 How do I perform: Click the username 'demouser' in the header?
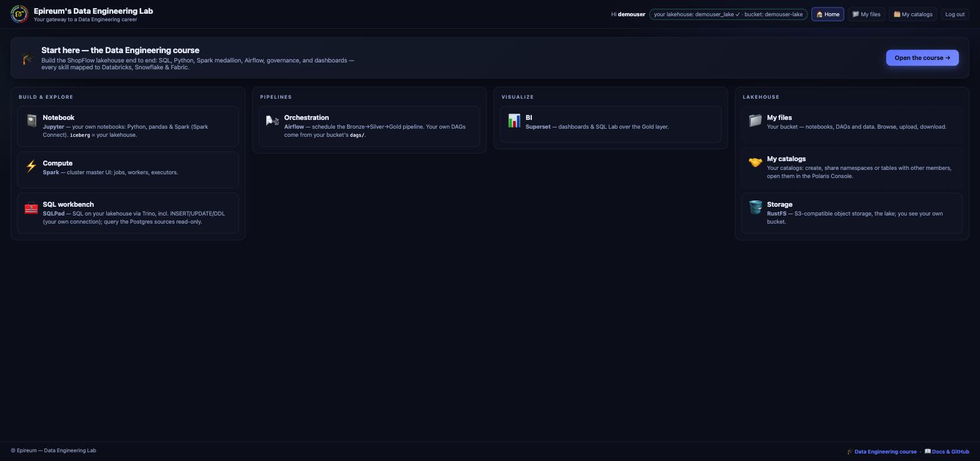coord(631,14)
